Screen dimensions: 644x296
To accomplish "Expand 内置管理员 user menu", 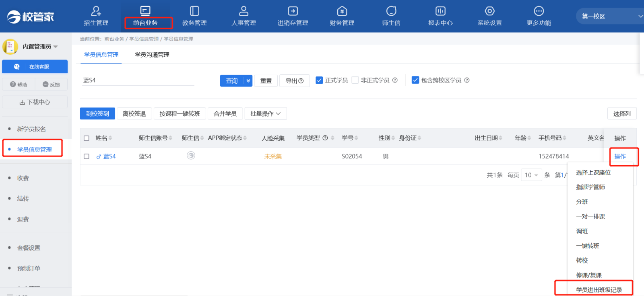I will (56, 47).
